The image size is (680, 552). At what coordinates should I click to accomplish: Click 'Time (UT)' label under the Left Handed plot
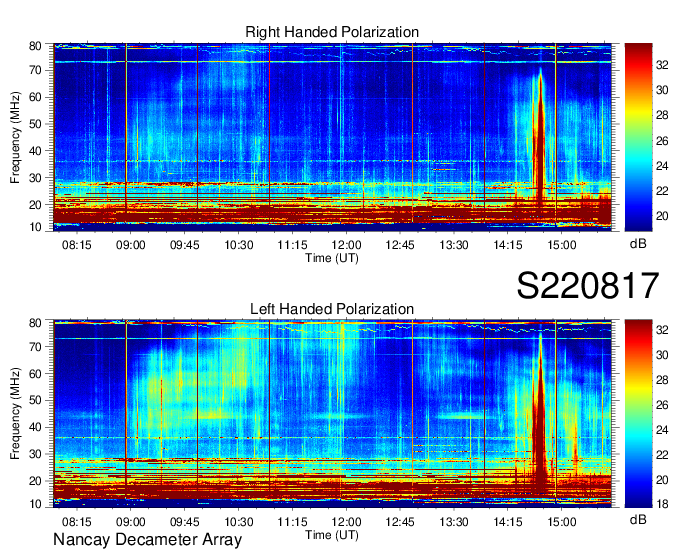tap(332, 535)
